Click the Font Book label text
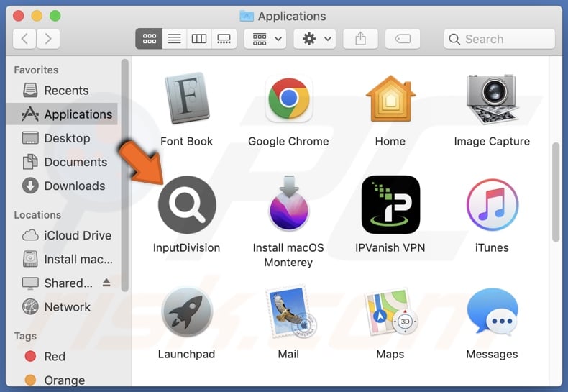This screenshot has width=568, height=392. [186, 141]
